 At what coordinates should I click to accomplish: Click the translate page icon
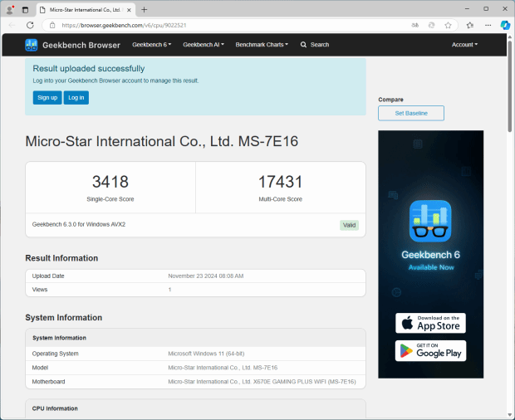415,25
